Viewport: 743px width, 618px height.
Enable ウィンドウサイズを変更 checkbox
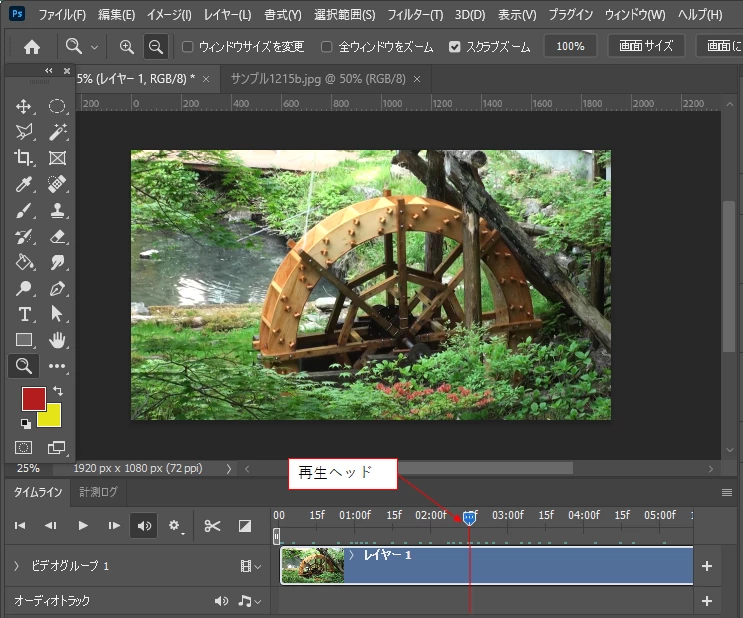pos(188,46)
